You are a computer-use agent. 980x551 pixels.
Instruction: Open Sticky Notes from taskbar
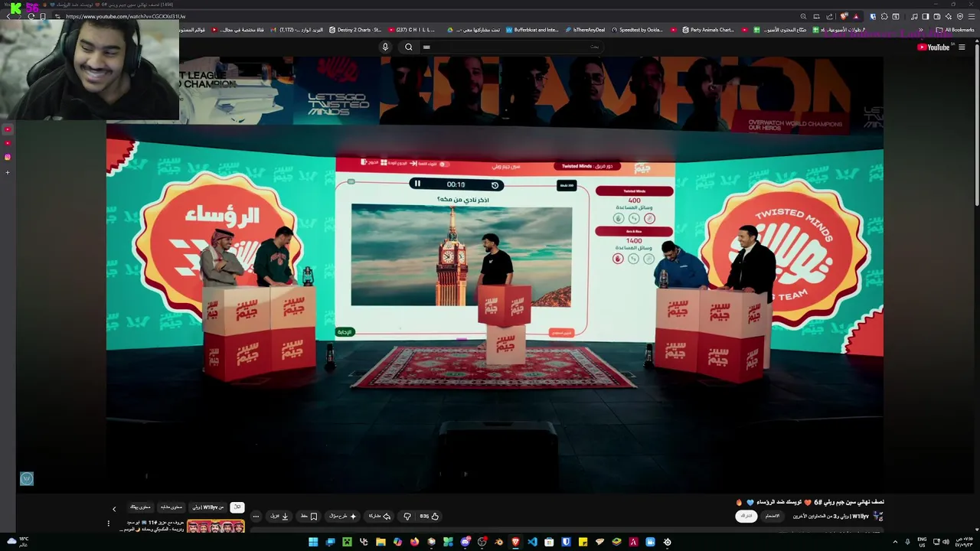[583, 542]
